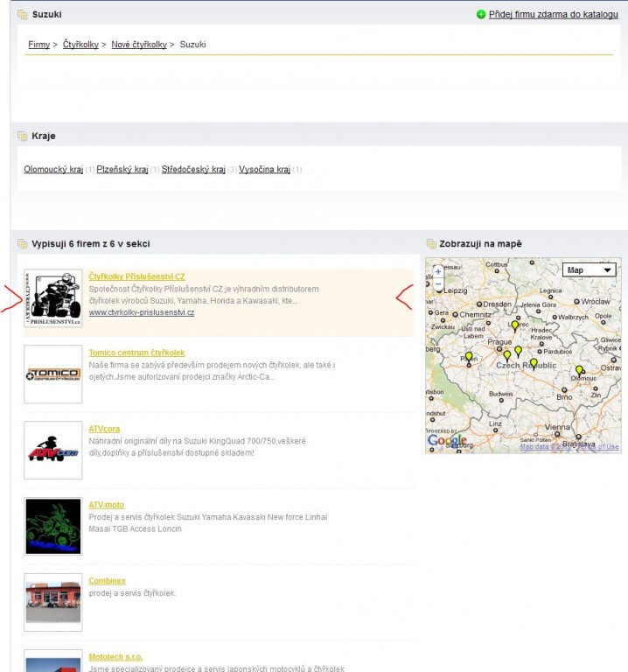Filter by Olomoucký kraj
This screenshot has width=628, height=672.
point(53,169)
